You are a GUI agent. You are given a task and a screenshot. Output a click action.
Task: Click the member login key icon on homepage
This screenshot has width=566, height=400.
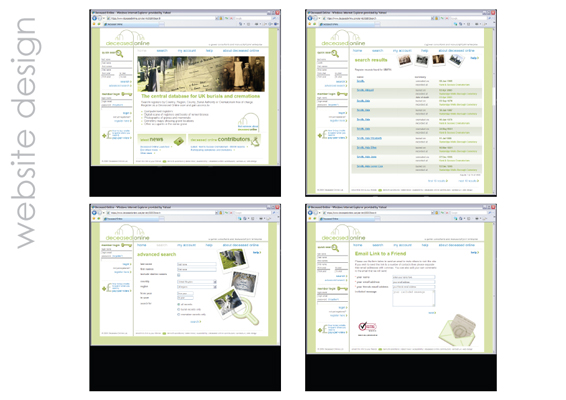tap(127, 94)
